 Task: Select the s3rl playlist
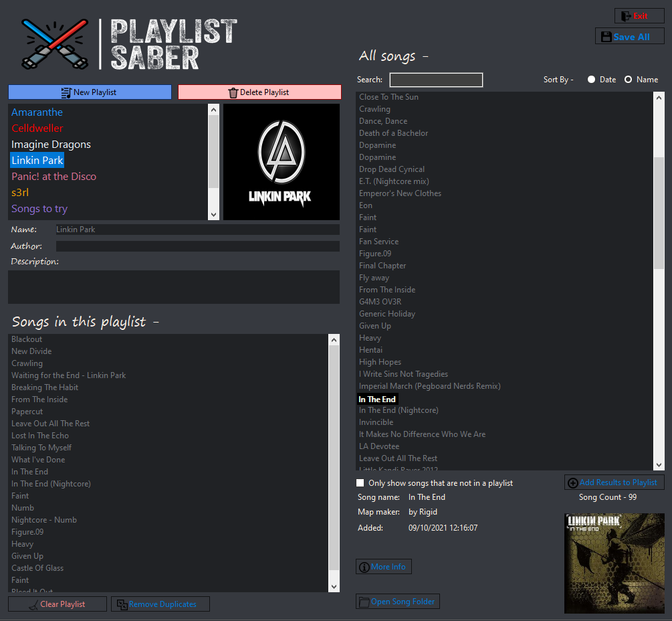pos(20,193)
